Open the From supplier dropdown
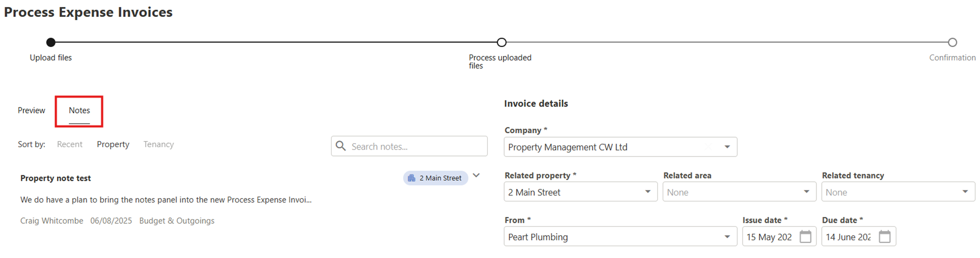980x258 pixels. click(727, 237)
